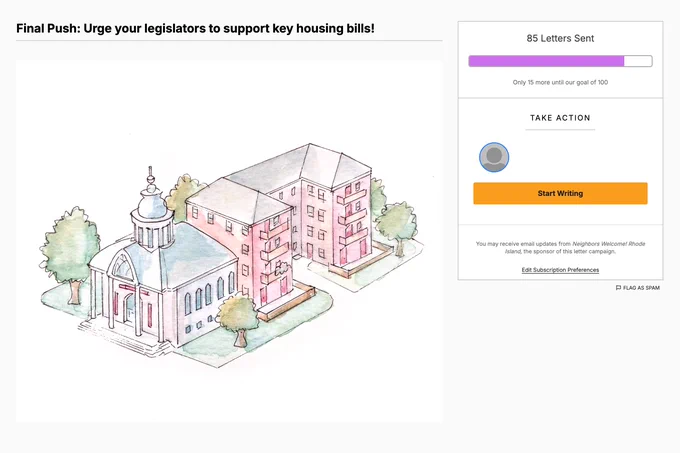Click the unfilled white end of progress bar

coord(638,61)
